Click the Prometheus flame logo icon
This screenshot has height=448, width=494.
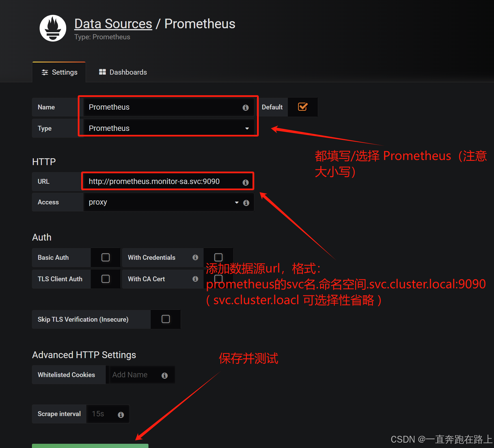(x=53, y=28)
